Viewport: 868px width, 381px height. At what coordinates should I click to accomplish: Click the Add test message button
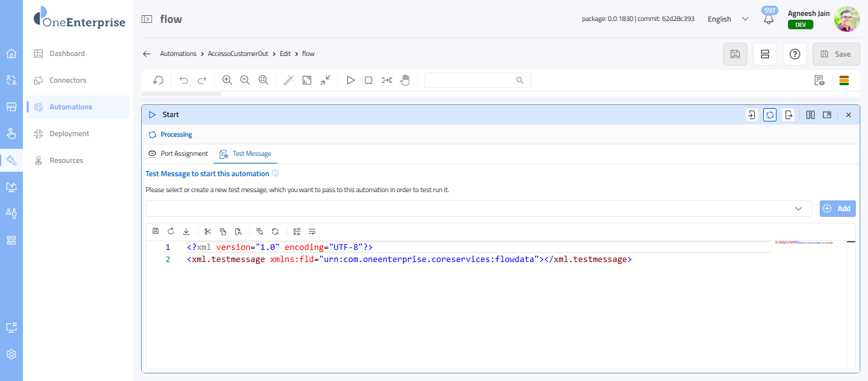pos(837,209)
